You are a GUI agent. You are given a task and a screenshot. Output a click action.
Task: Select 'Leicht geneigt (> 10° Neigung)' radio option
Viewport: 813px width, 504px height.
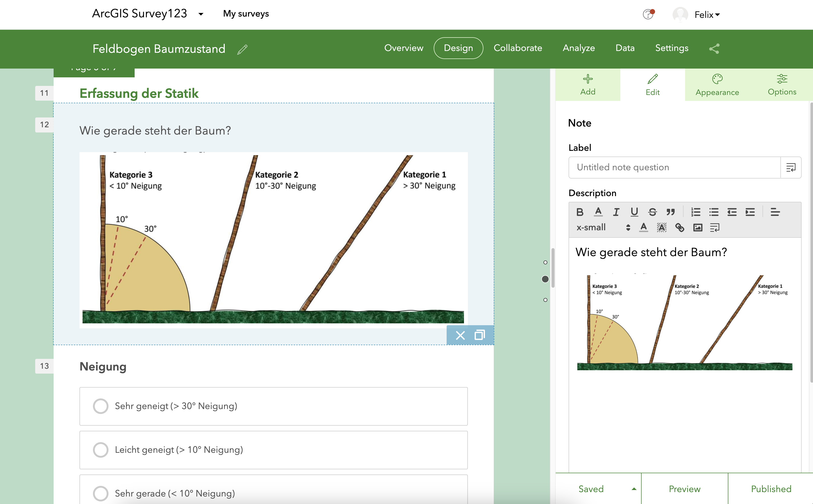(x=100, y=450)
